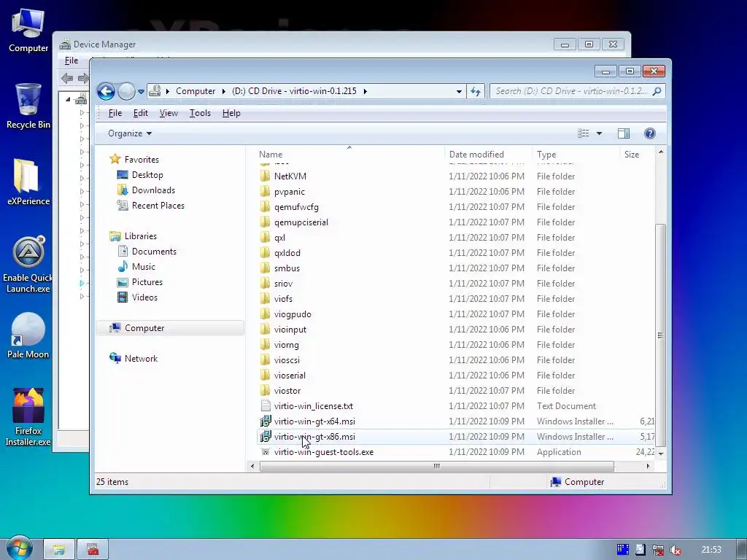Image resolution: width=747 pixels, height=560 pixels.
Task: Select the virtio-win_license.txt file
Action: click(314, 406)
